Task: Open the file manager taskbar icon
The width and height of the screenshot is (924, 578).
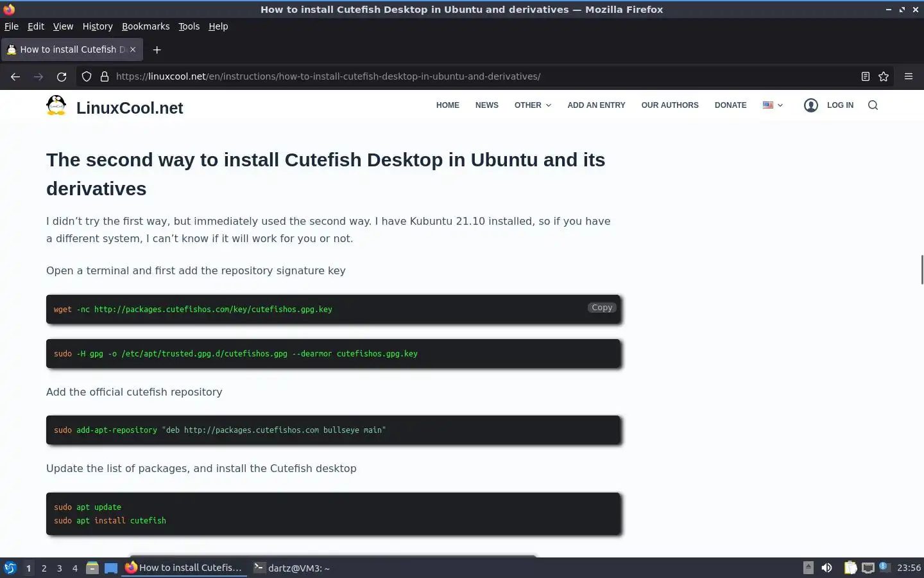Action: coord(92,568)
